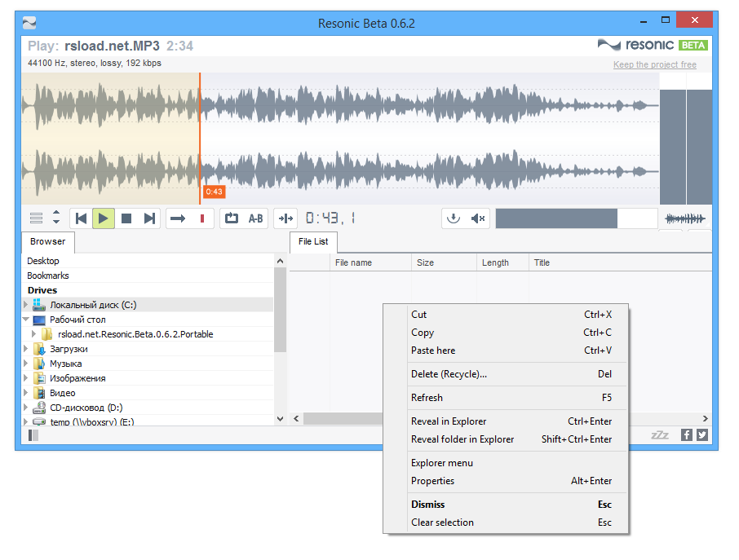The image size is (739, 560).
Task: Click the Загрузки folder icon
Action: [x=39, y=349]
